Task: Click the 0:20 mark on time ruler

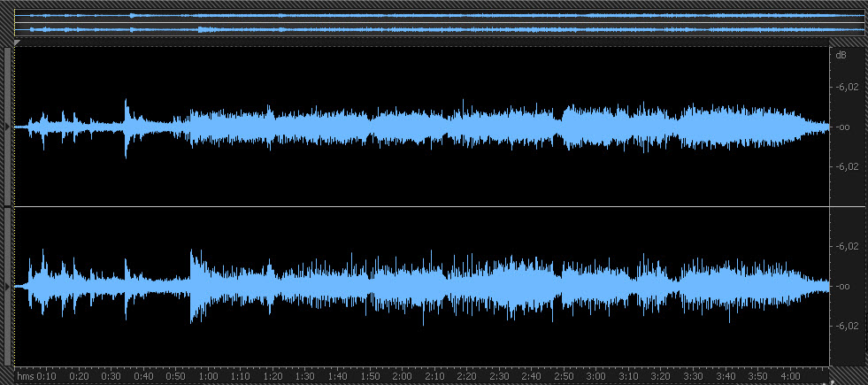Action: click(79, 376)
